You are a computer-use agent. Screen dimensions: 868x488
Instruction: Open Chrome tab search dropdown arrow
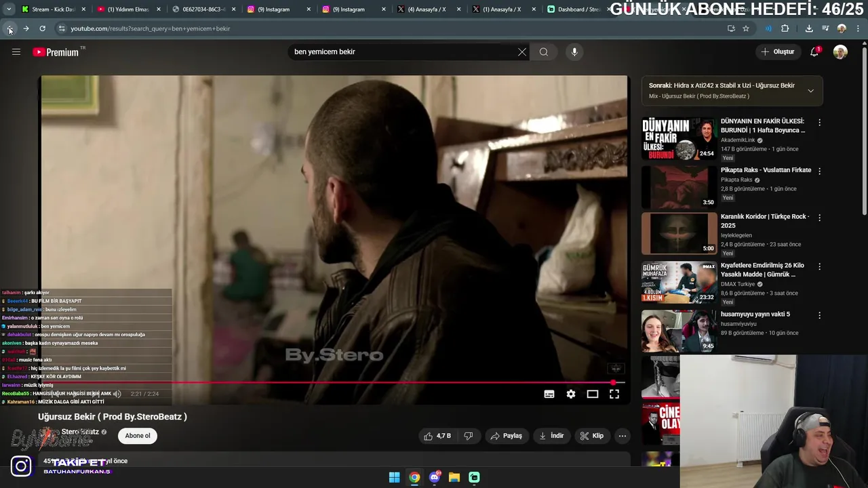tap(8, 9)
